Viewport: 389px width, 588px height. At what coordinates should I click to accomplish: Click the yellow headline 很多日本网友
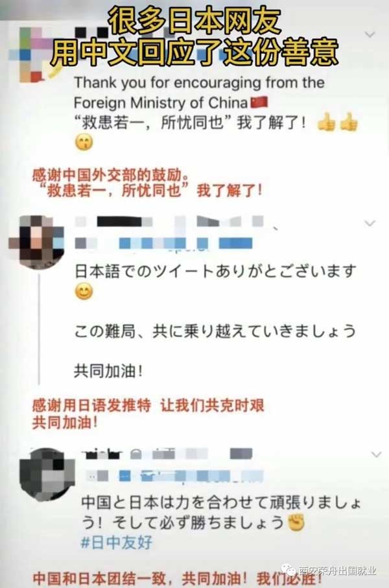194,21
